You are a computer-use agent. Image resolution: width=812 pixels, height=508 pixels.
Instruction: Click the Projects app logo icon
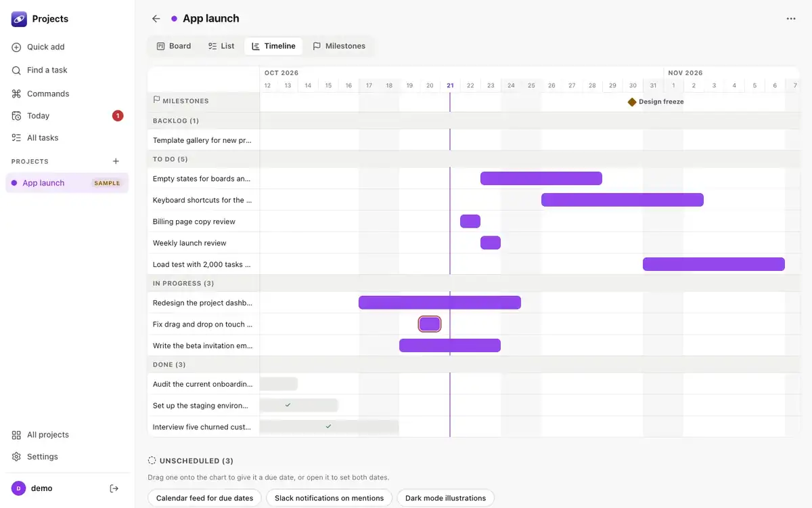pos(19,19)
